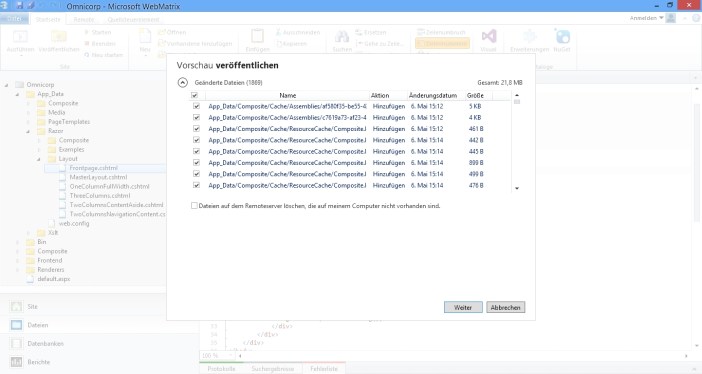Screen dimensions: 702x374
Task: Click the file list scrollbar thumb
Action: click(517, 102)
